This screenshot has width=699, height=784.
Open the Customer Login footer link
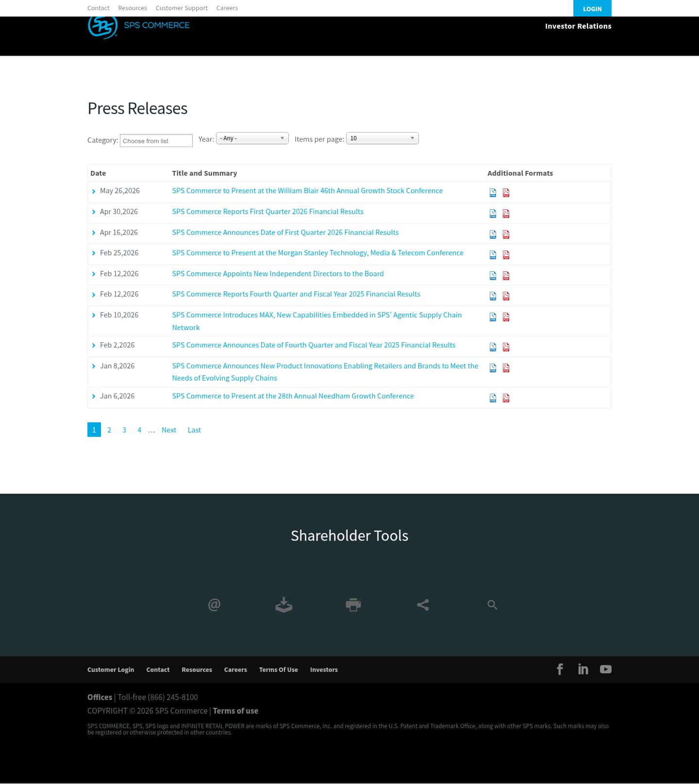pos(111,670)
